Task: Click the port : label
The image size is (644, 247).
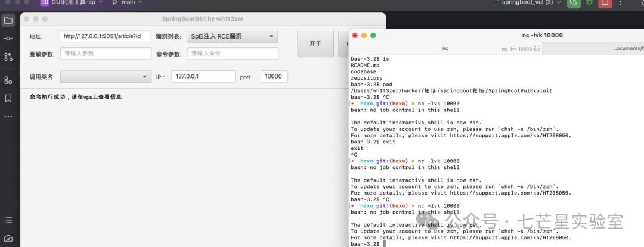Action: [x=247, y=77]
